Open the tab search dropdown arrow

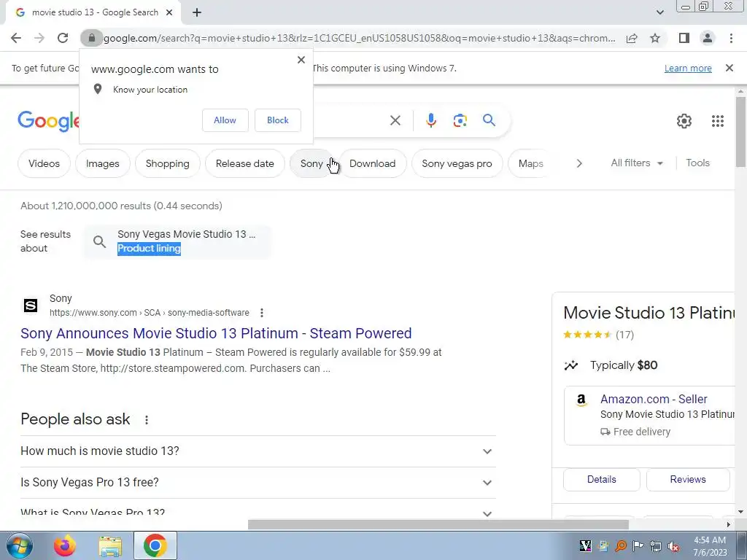click(x=659, y=12)
